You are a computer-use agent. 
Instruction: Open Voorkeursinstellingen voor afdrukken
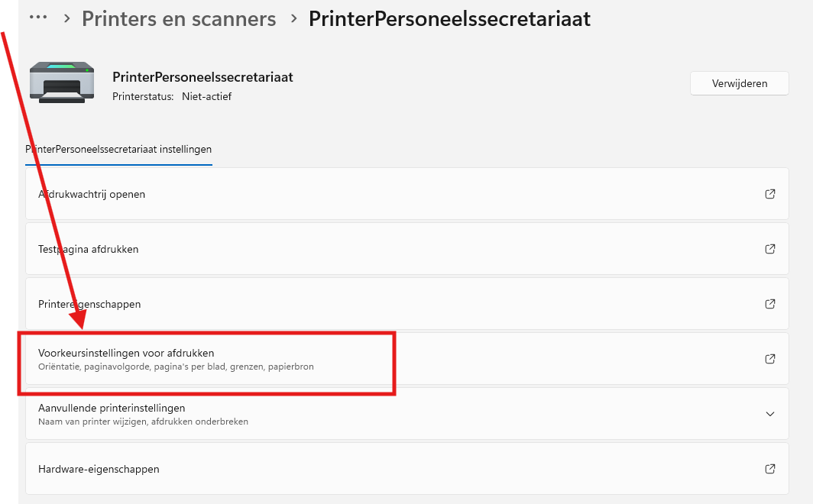coord(126,353)
